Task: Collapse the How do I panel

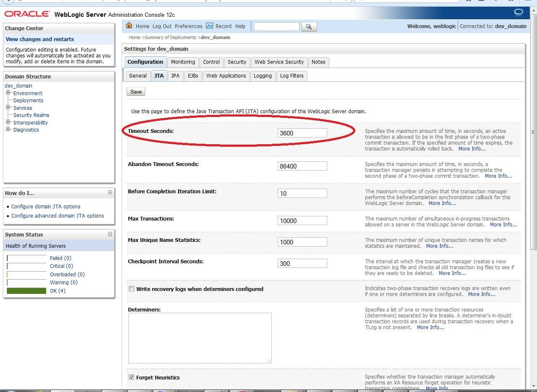Action: click(110, 192)
